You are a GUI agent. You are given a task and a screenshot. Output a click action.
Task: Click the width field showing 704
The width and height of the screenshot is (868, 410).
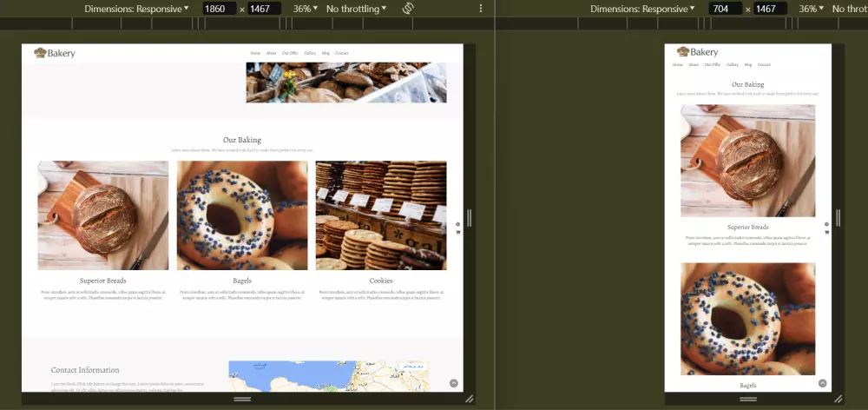(x=725, y=9)
